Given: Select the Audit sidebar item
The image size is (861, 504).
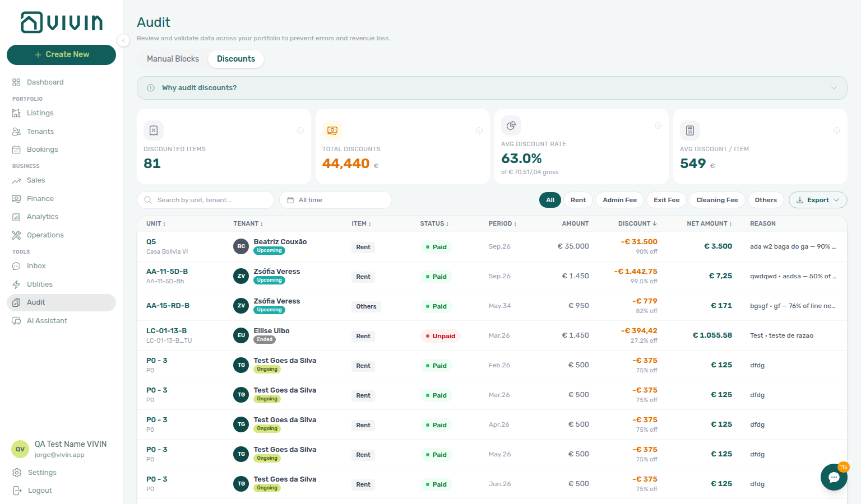Looking at the screenshot, I should pos(62,302).
